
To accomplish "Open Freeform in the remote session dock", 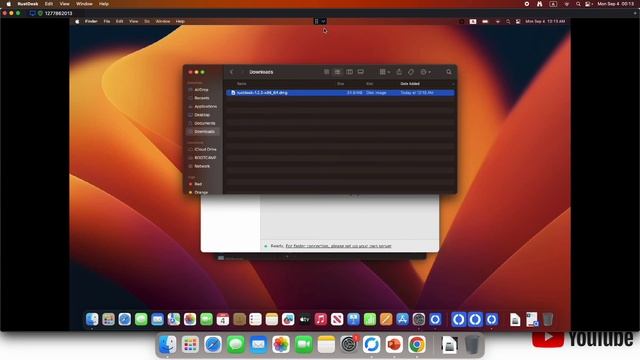I will click(x=288, y=319).
